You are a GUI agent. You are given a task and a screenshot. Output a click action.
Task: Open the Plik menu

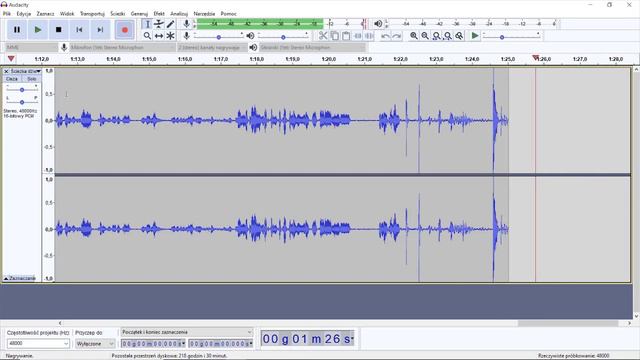7,14
